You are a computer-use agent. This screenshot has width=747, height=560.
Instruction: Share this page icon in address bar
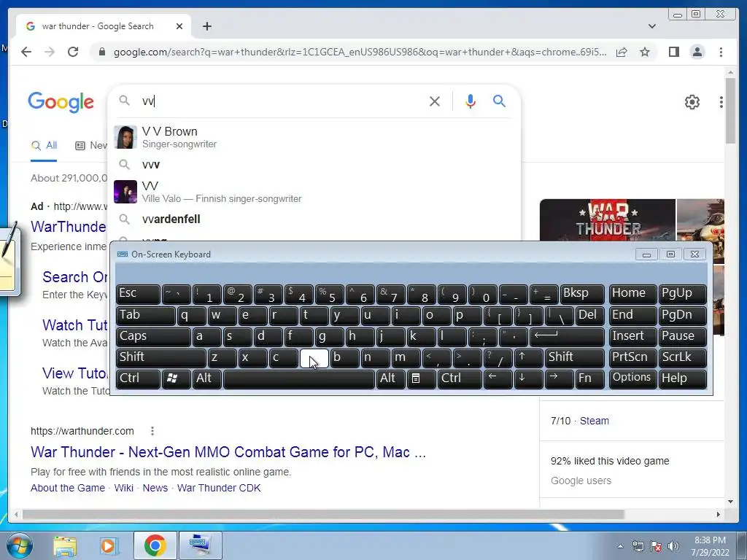coord(622,52)
